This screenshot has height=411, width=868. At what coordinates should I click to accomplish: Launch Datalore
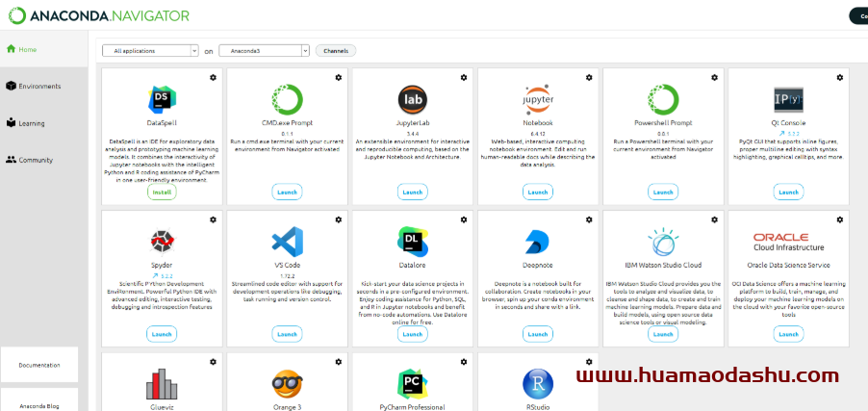pyautogui.click(x=413, y=334)
